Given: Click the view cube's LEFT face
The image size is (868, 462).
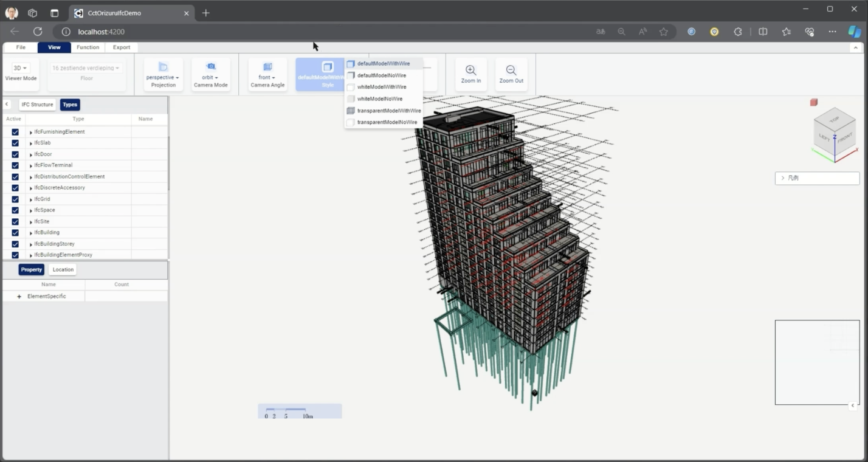Looking at the screenshot, I should coord(824,137).
